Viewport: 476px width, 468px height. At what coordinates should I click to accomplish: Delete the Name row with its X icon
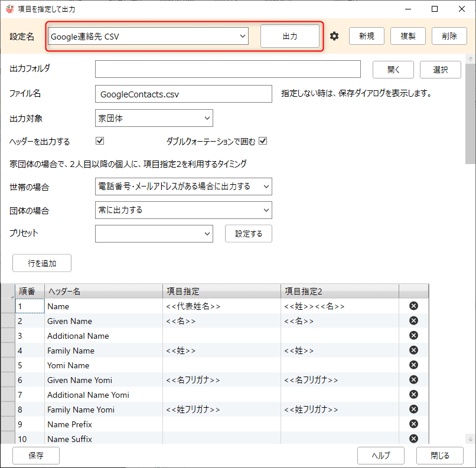[413, 306]
